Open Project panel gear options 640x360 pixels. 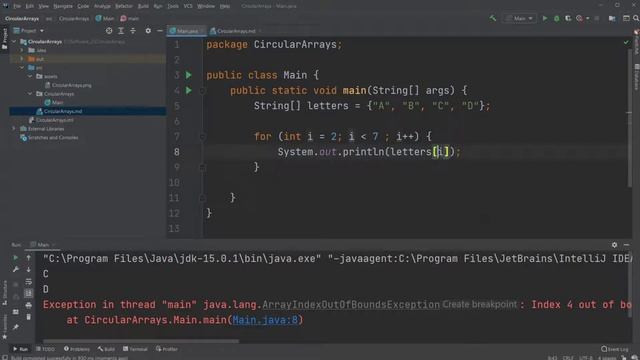pyautogui.click(x=148, y=31)
